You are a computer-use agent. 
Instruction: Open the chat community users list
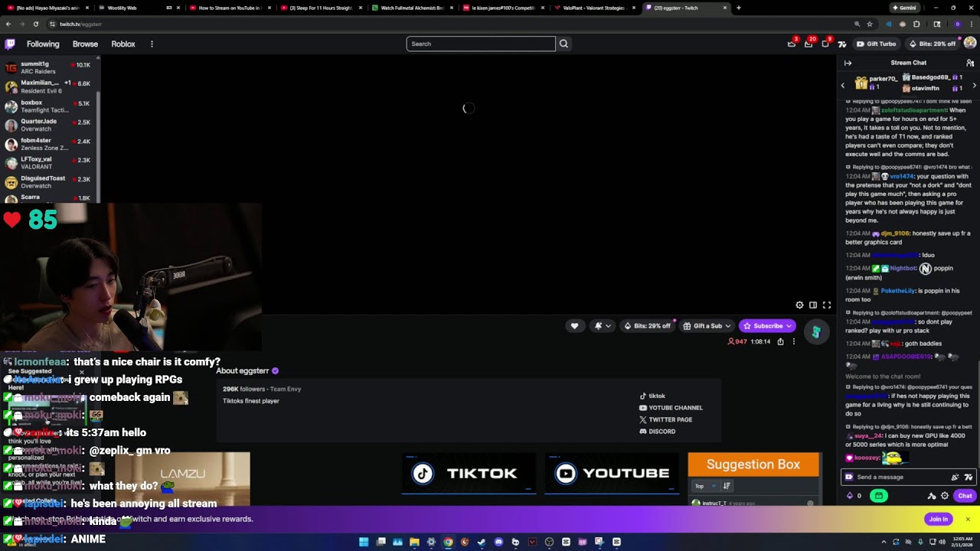tap(970, 63)
